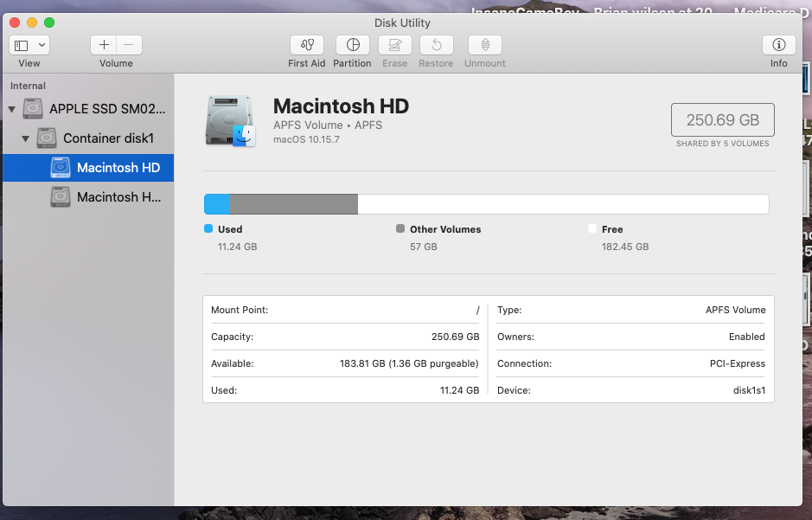Viewport: 812px width, 520px height.
Task: Click the Mount Point row
Action: [345, 310]
